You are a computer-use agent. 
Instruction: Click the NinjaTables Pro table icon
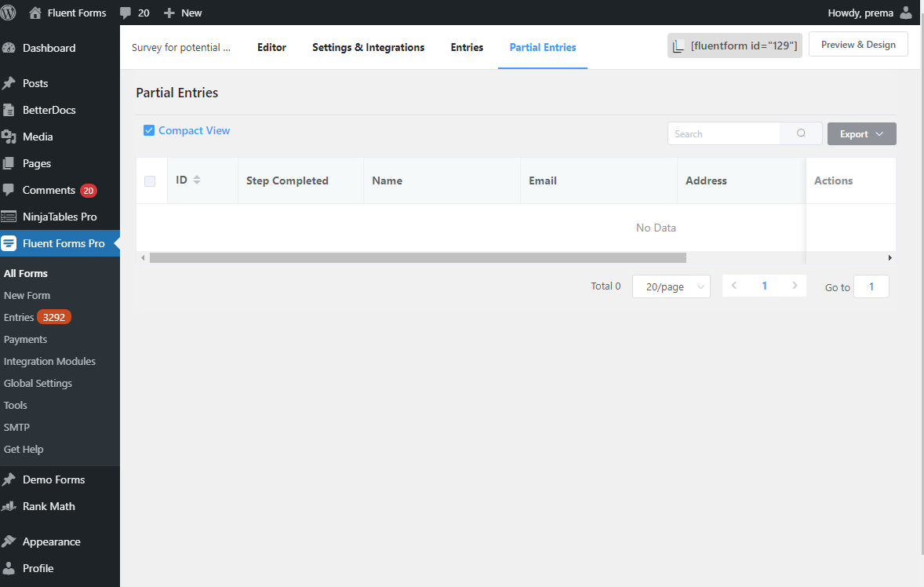[x=9, y=217]
